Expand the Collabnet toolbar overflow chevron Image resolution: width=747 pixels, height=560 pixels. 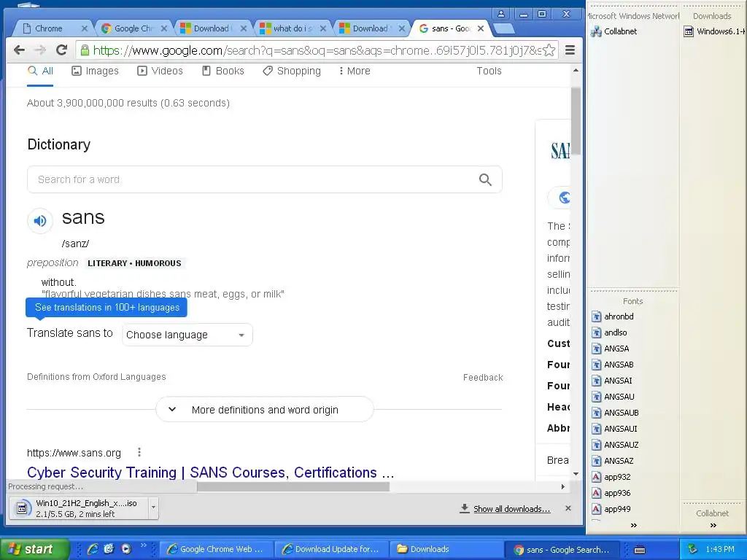point(713,525)
